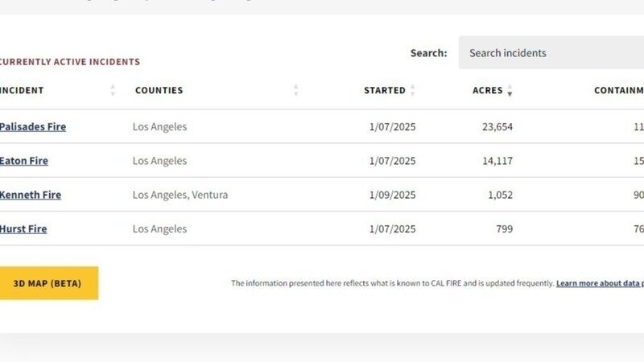Click the Incident column header text

22,91
